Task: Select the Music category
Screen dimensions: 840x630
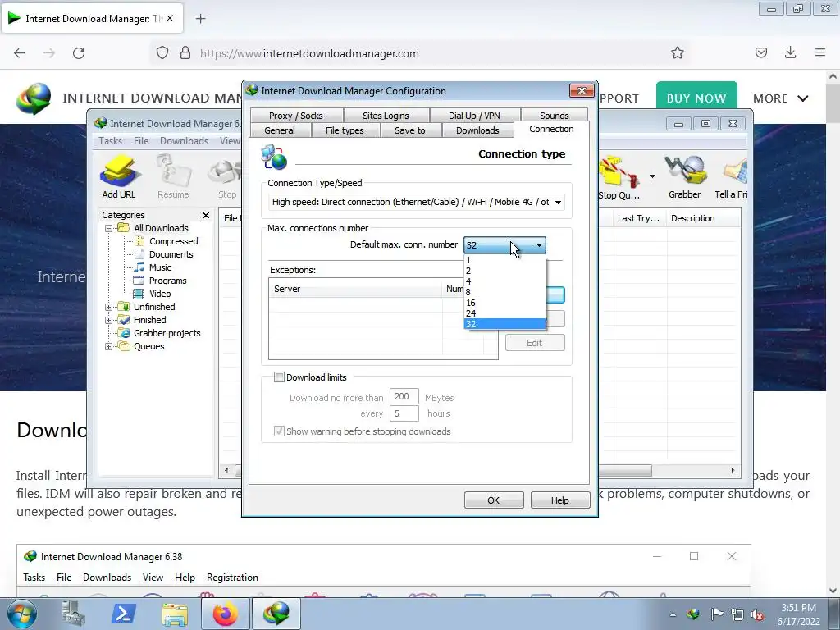Action: [160, 267]
